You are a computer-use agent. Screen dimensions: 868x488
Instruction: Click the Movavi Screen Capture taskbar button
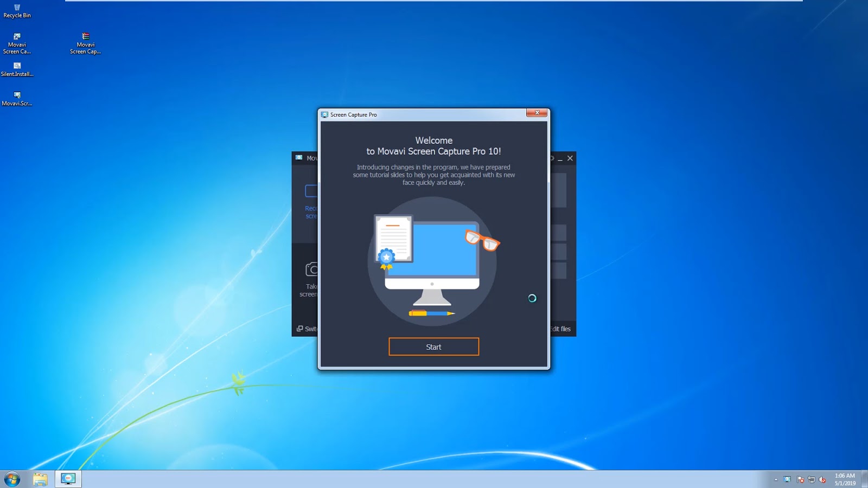[68, 479]
